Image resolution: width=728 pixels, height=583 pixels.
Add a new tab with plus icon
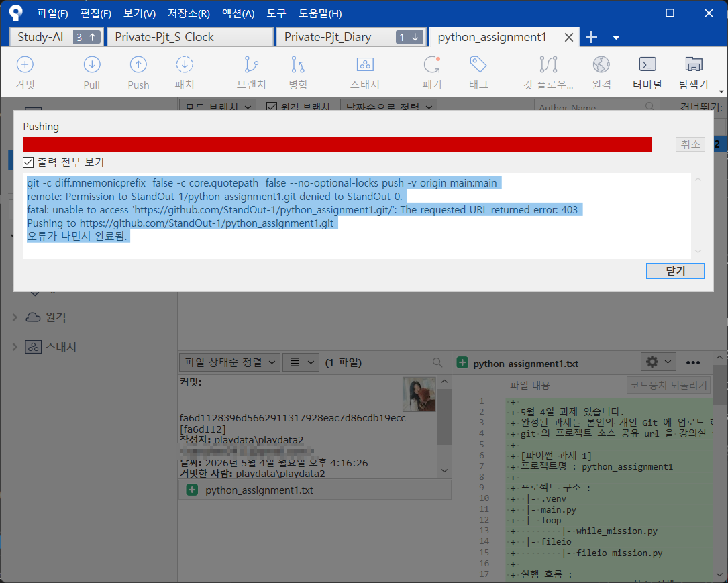591,37
